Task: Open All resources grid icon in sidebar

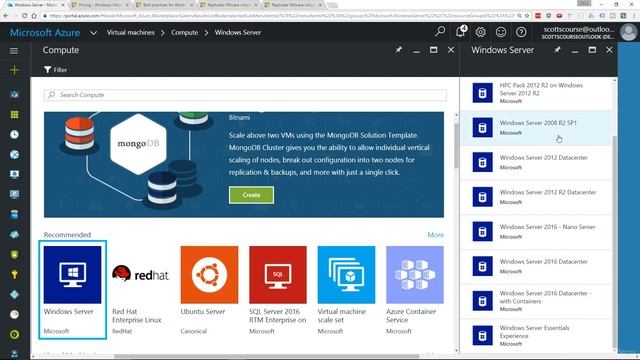Action: pos(14,114)
